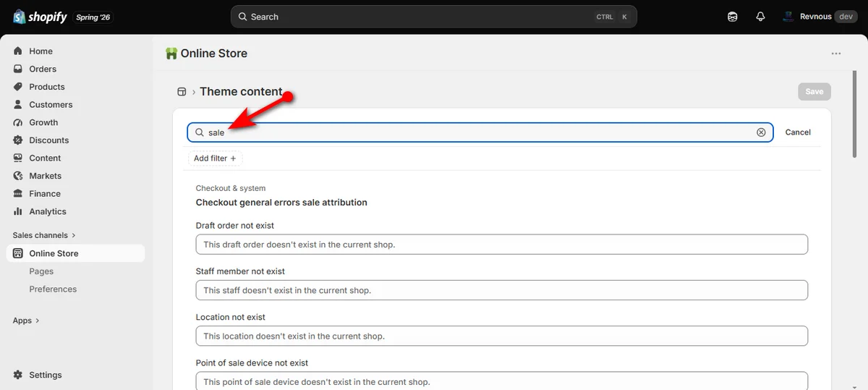Click the Settings gear icon

point(18,375)
